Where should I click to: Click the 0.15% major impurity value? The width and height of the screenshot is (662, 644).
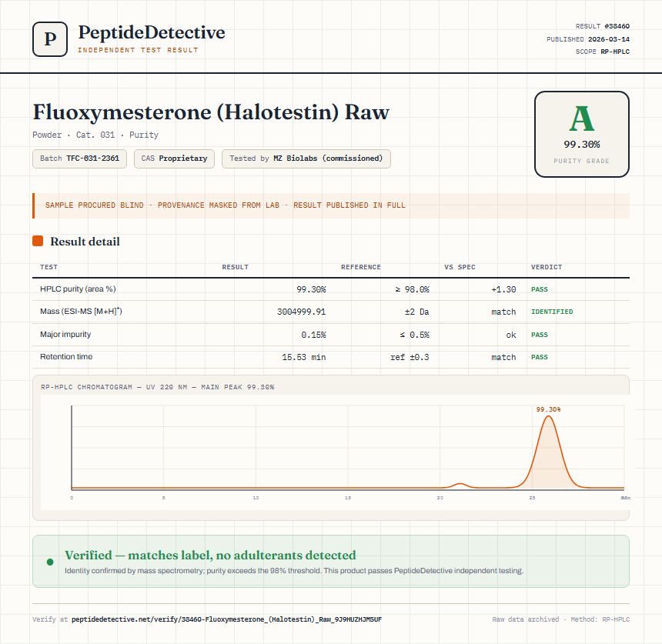coord(313,335)
